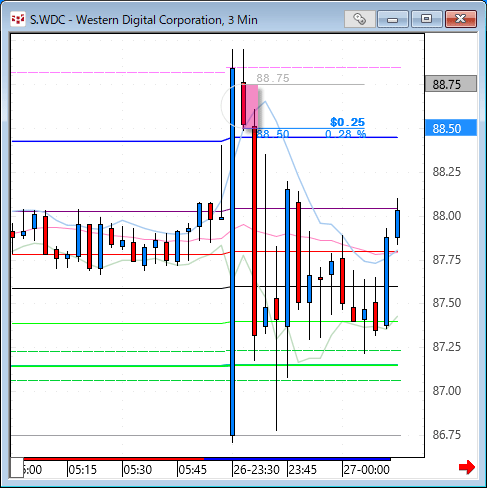
Task: Click the 88.25 price scale label
Action: pos(446,172)
